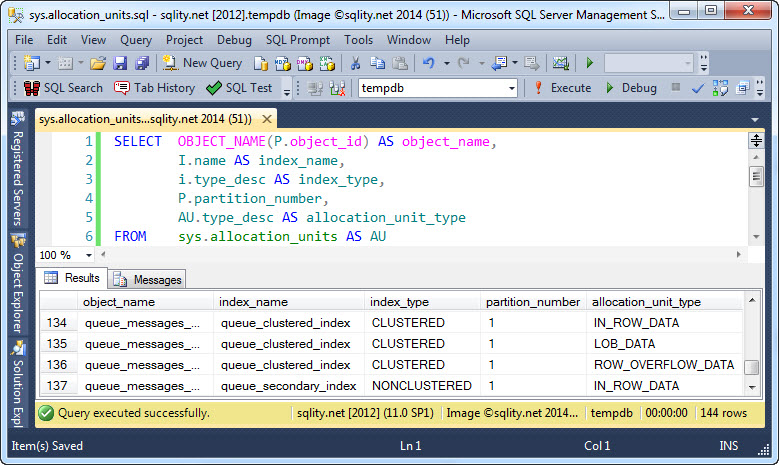This screenshot has height=465, width=779.
Task: Open the Query menu
Action: [x=136, y=40]
